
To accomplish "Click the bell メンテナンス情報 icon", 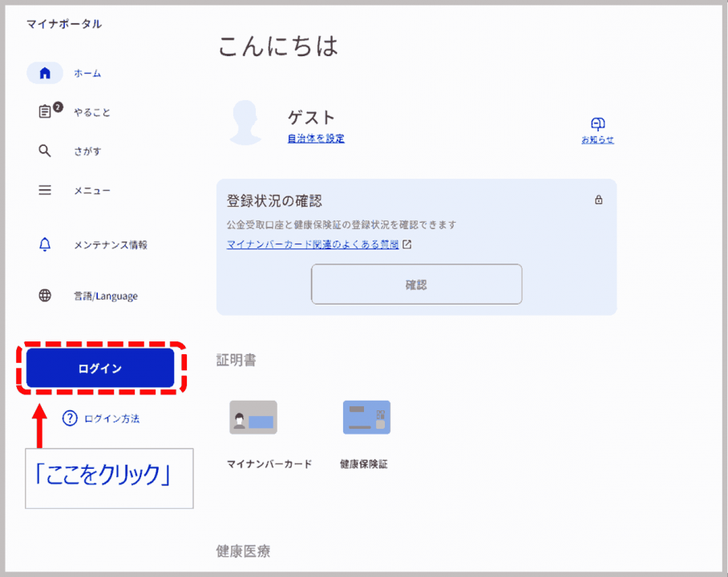I will pyautogui.click(x=45, y=244).
